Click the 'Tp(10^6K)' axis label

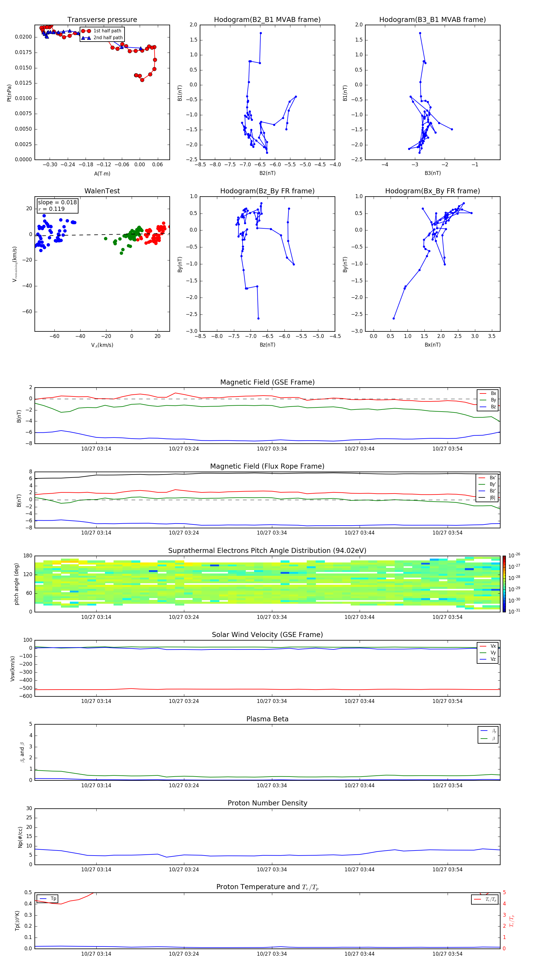pos(17,921)
